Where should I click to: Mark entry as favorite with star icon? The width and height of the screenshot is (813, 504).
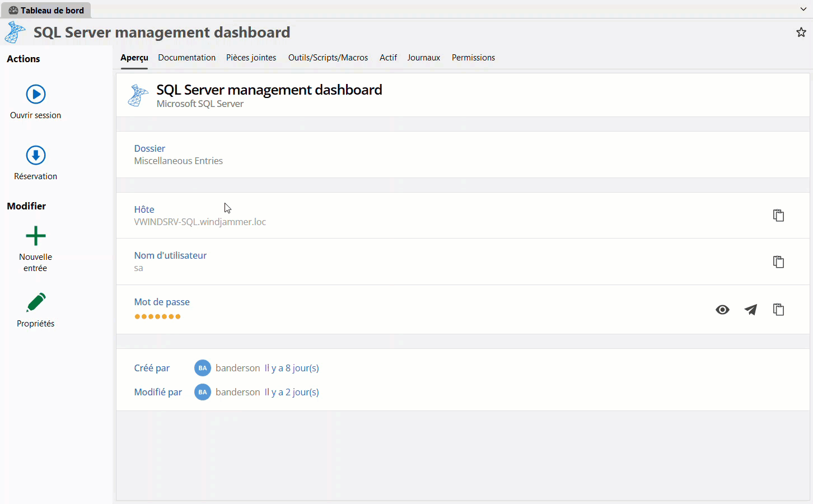click(801, 32)
